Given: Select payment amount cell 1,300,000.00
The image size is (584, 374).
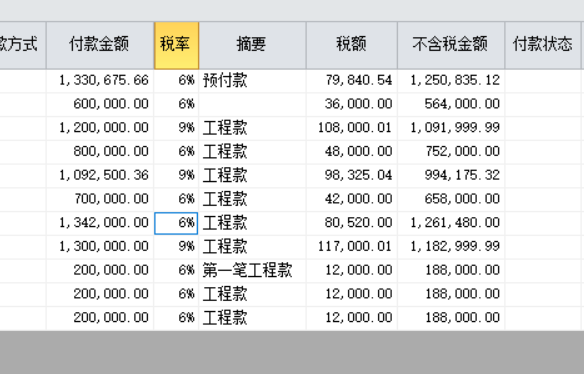Looking at the screenshot, I should pyautogui.click(x=100, y=247).
